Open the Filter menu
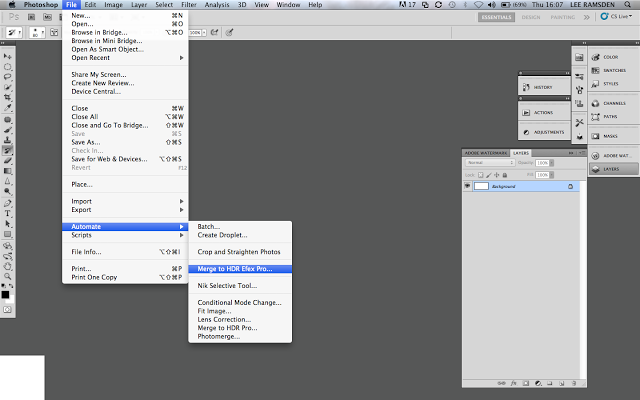This screenshot has width=640, height=400. tap(189, 4)
